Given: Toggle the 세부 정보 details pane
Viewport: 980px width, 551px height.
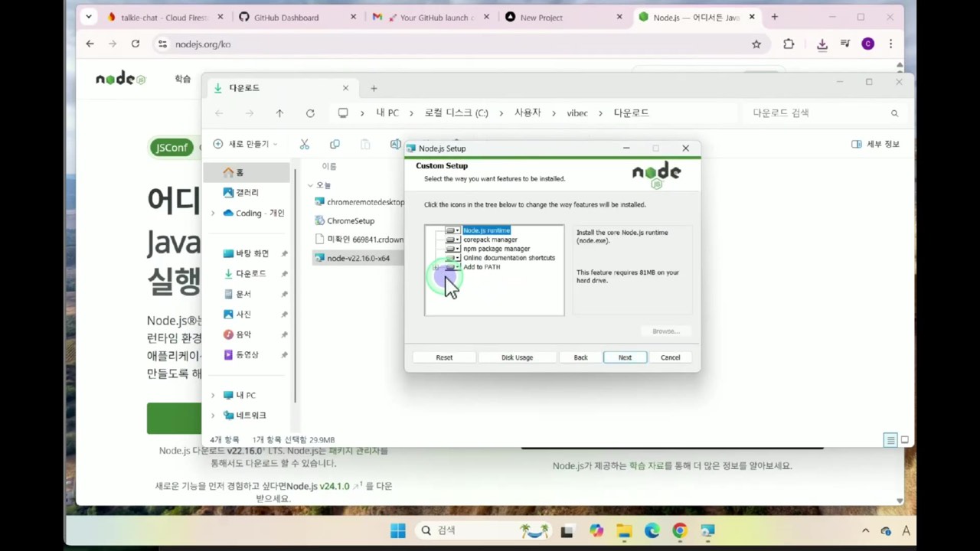Looking at the screenshot, I should [875, 144].
